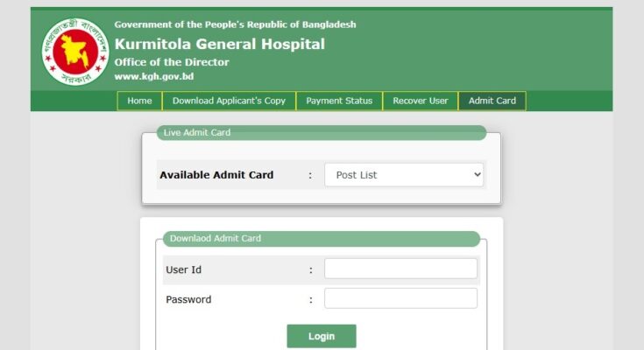Click the chevron arrow of Post List select

click(477, 175)
